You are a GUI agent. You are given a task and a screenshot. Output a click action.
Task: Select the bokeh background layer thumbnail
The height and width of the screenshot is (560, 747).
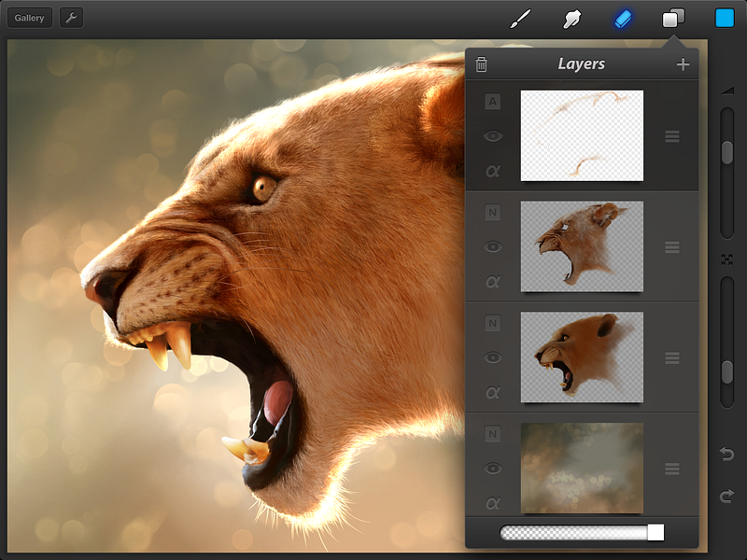pyautogui.click(x=582, y=468)
